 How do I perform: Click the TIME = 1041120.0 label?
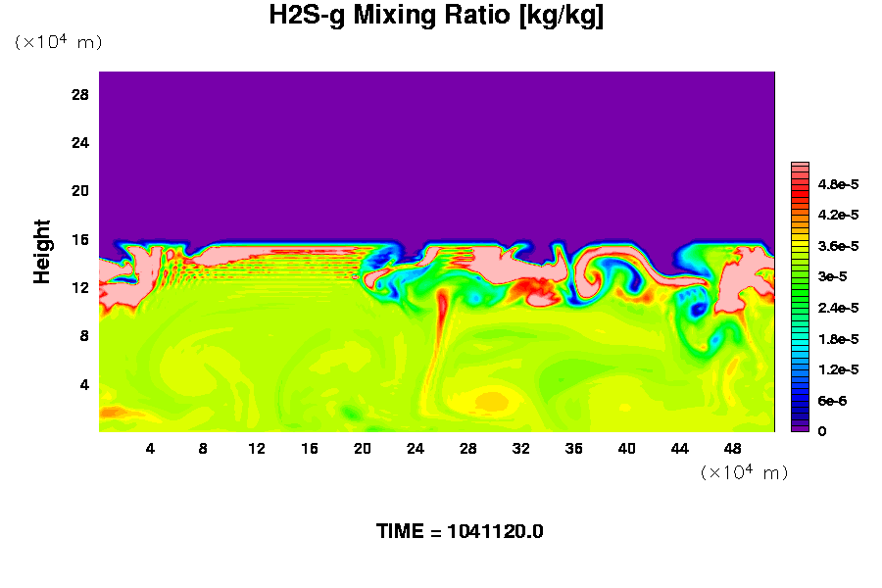pyautogui.click(x=460, y=532)
